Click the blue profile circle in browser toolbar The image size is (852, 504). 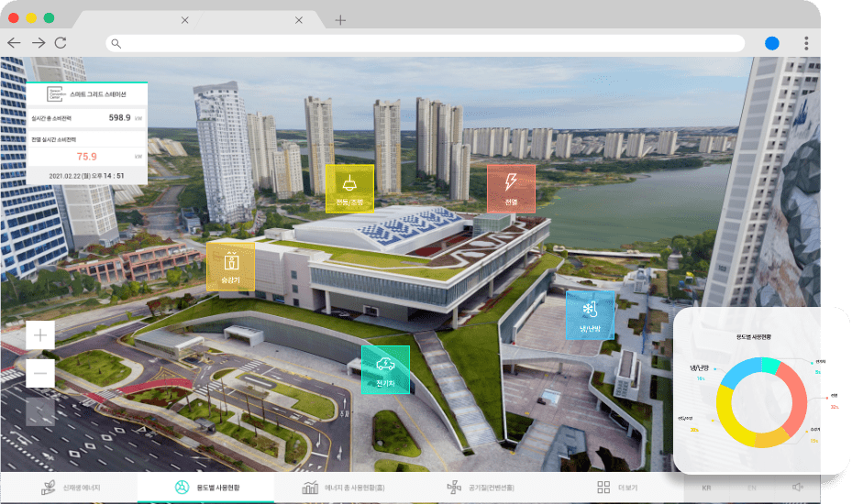[772, 43]
